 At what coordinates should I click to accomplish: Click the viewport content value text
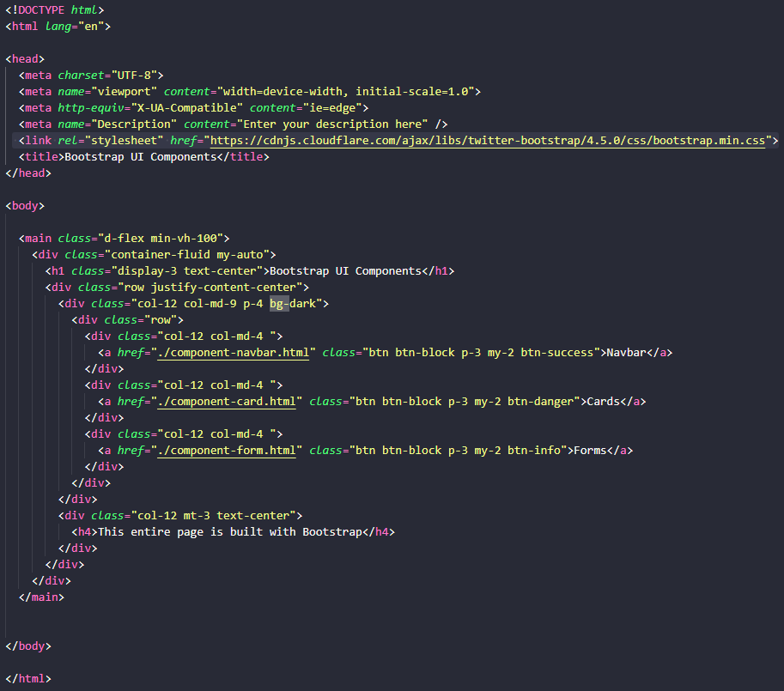tap(345, 92)
